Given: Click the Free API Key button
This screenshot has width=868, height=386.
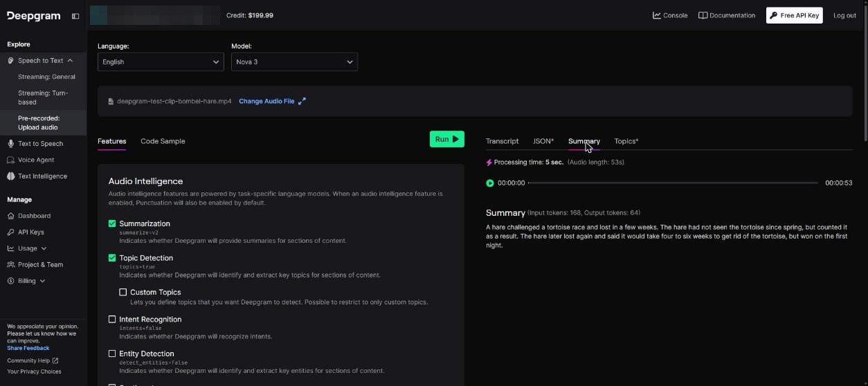Looking at the screenshot, I should (795, 15).
